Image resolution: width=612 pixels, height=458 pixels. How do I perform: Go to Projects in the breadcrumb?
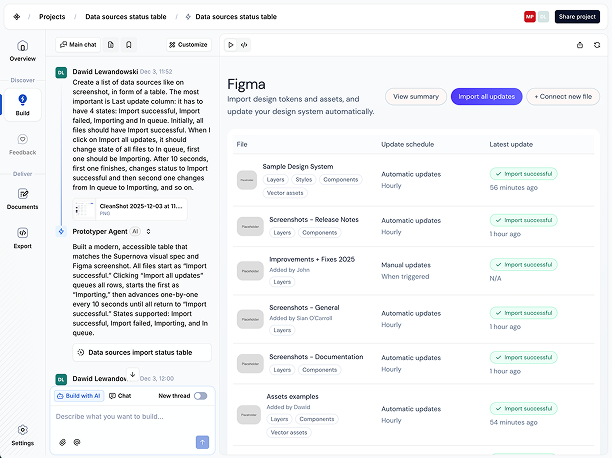[x=52, y=17]
